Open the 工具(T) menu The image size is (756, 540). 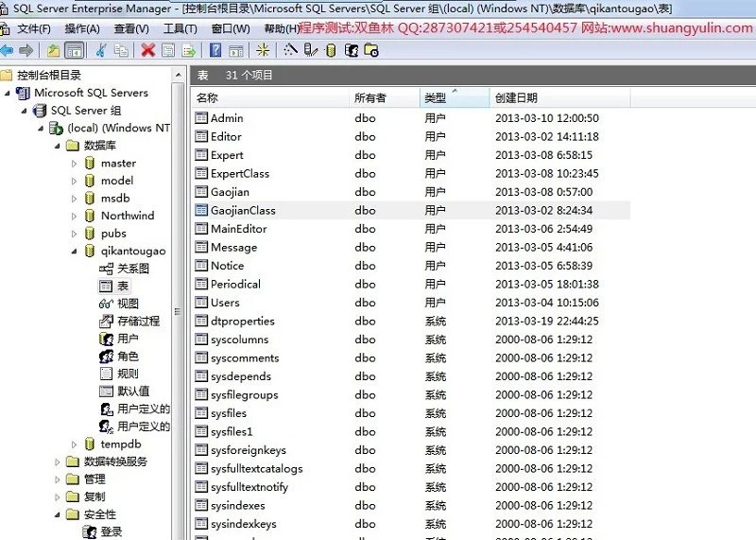[180, 29]
